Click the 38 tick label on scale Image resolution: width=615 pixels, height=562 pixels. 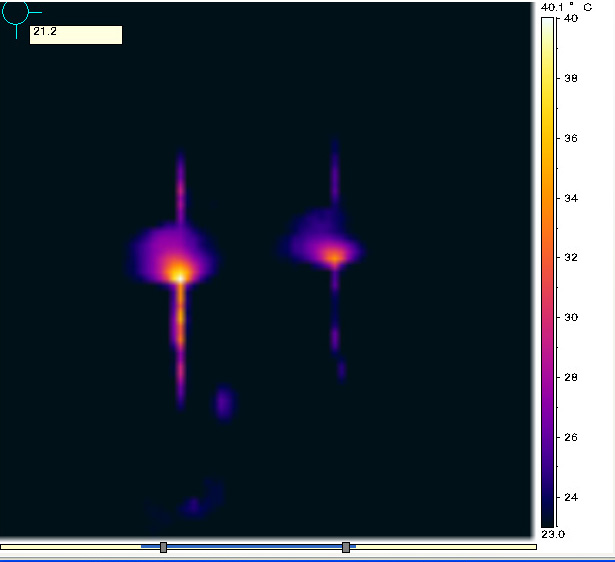click(x=571, y=78)
